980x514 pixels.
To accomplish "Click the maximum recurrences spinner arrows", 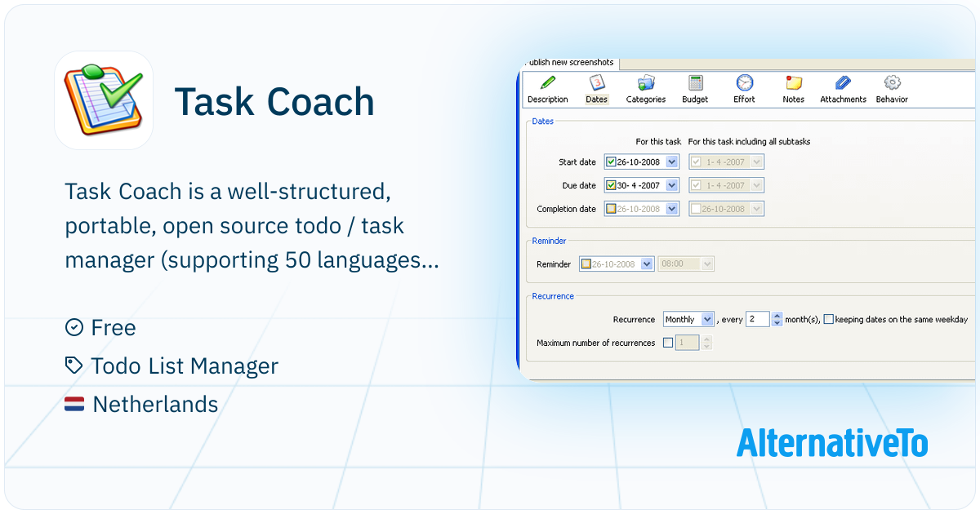I will (707, 343).
